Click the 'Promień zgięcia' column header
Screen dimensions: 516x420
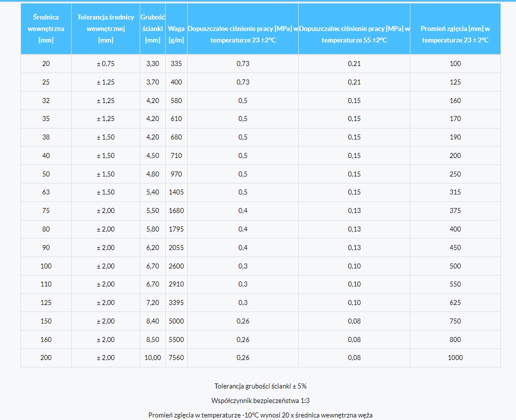tap(455, 34)
